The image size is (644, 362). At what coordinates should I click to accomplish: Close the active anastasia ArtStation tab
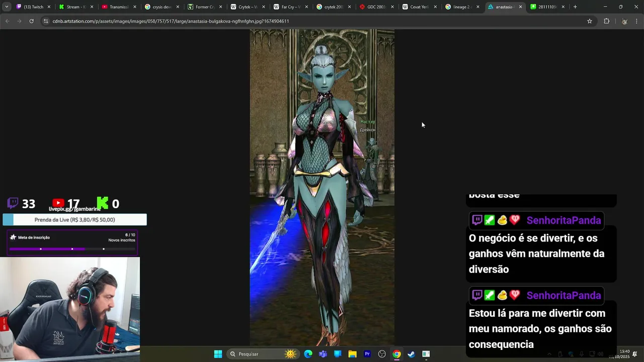click(x=520, y=7)
